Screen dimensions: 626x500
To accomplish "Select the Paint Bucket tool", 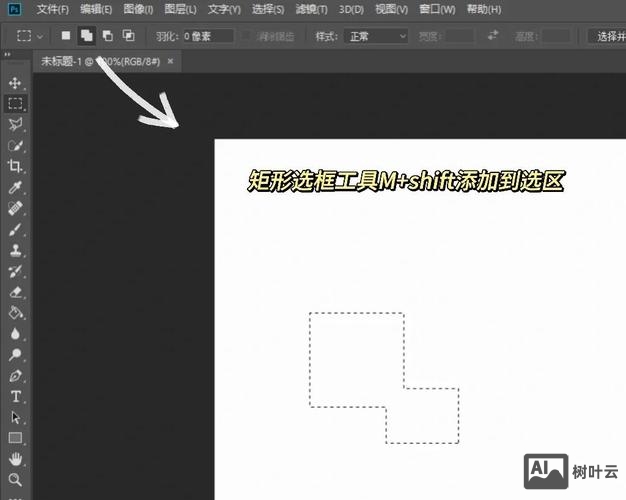I will pos(15,312).
